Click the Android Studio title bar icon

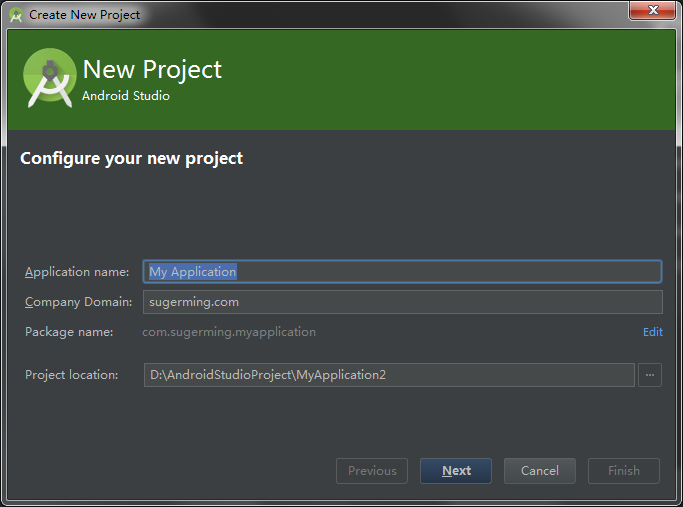pyautogui.click(x=16, y=15)
